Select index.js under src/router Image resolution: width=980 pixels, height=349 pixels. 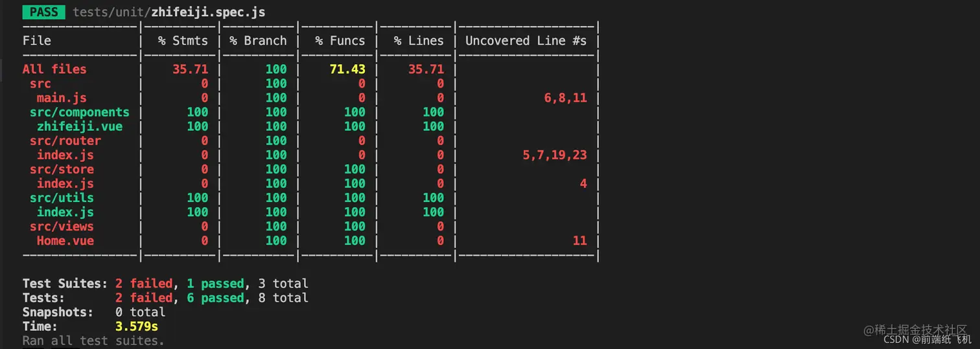coord(65,155)
